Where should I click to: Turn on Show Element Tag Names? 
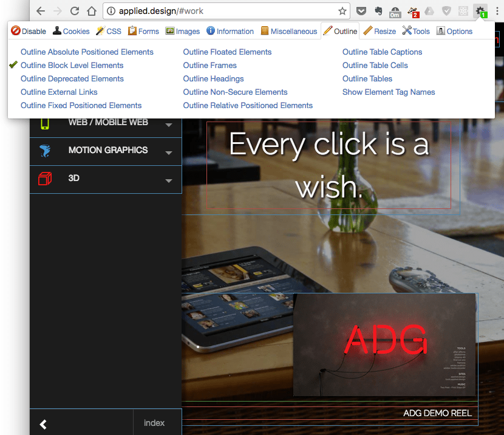(389, 92)
